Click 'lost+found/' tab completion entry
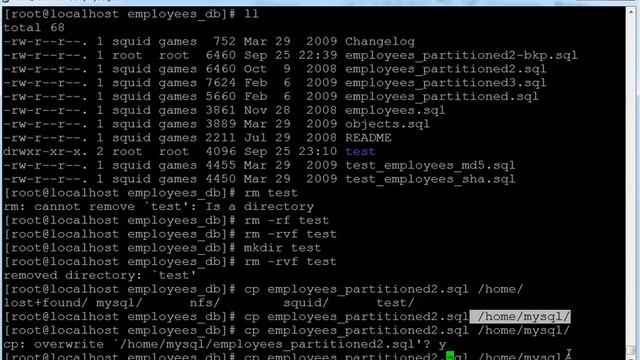640x360 pixels. 46,303
